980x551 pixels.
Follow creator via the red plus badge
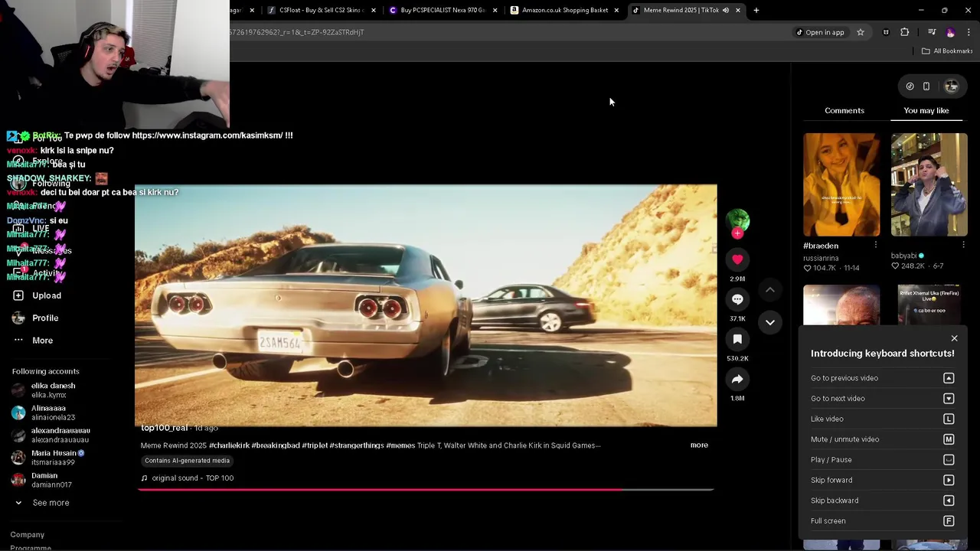pos(737,233)
